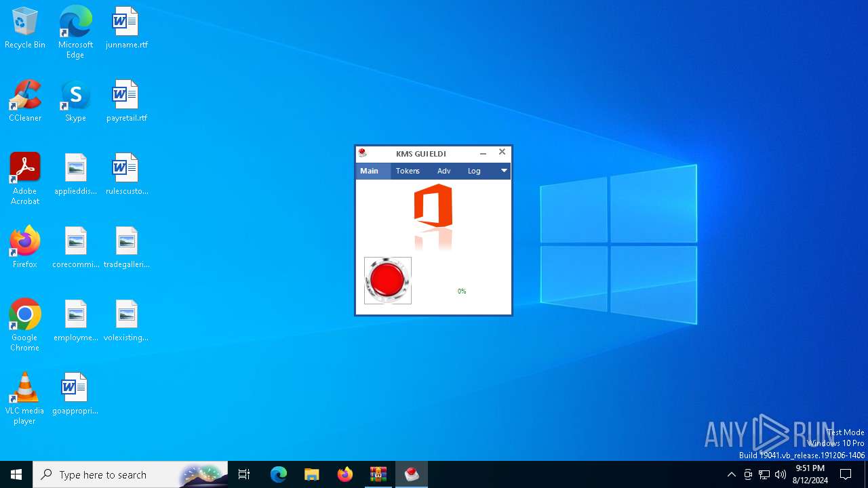Minimize the KMS GUI ELDI window
Screen dimensions: 868x488
pos(483,153)
